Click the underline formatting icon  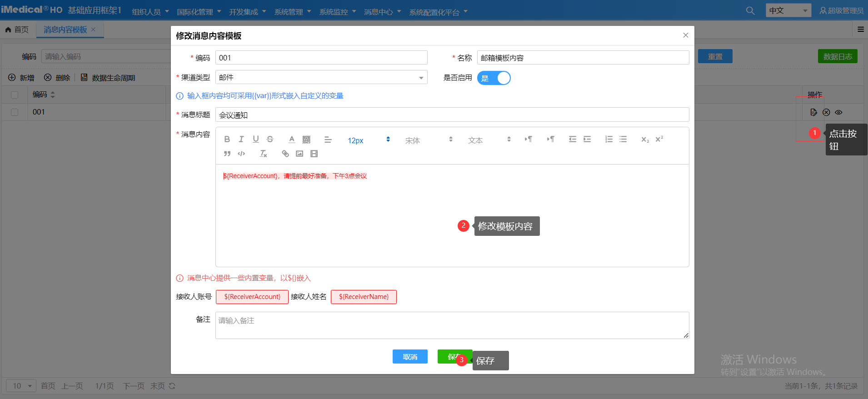tap(256, 140)
